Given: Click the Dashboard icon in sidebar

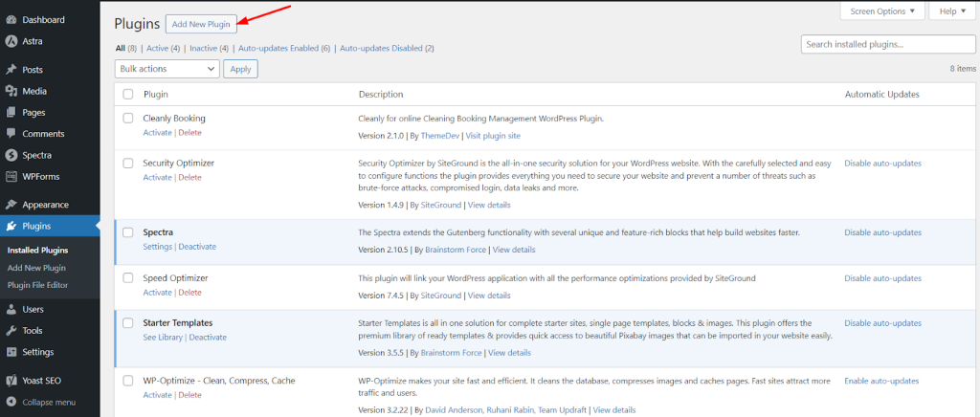Looking at the screenshot, I should coord(11,20).
